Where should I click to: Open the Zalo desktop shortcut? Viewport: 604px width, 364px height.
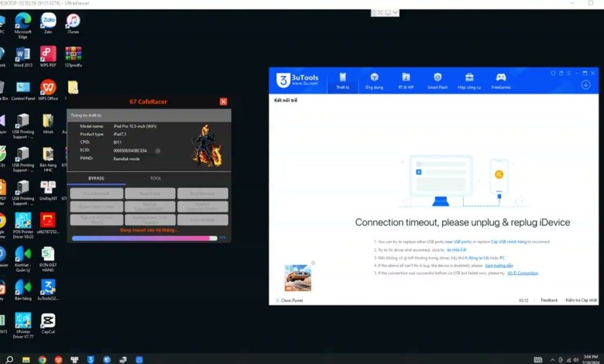click(48, 22)
